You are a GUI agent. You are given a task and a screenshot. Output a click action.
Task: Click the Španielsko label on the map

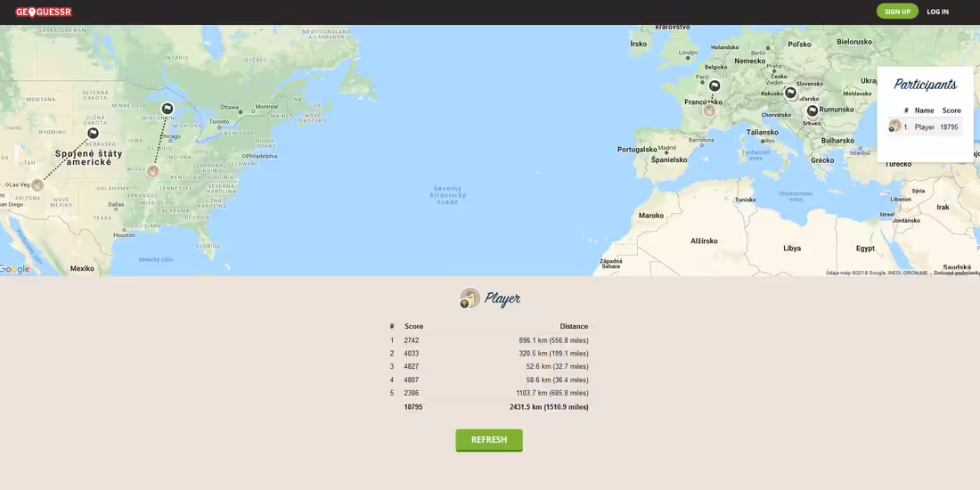pyautogui.click(x=669, y=160)
